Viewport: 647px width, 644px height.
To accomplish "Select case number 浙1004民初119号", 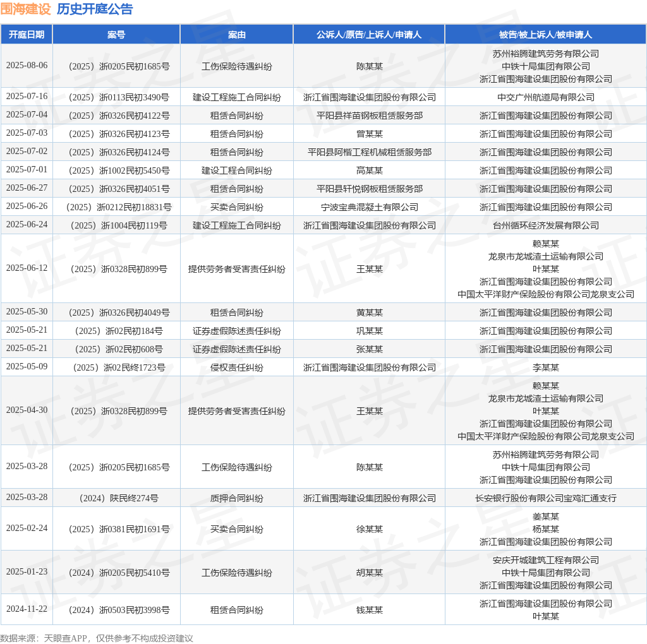I will (119, 225).
